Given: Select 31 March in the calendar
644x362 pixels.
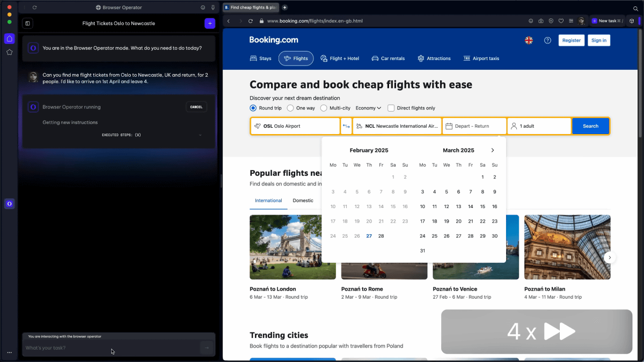Looking at the screenshot, I should point(422,250).
